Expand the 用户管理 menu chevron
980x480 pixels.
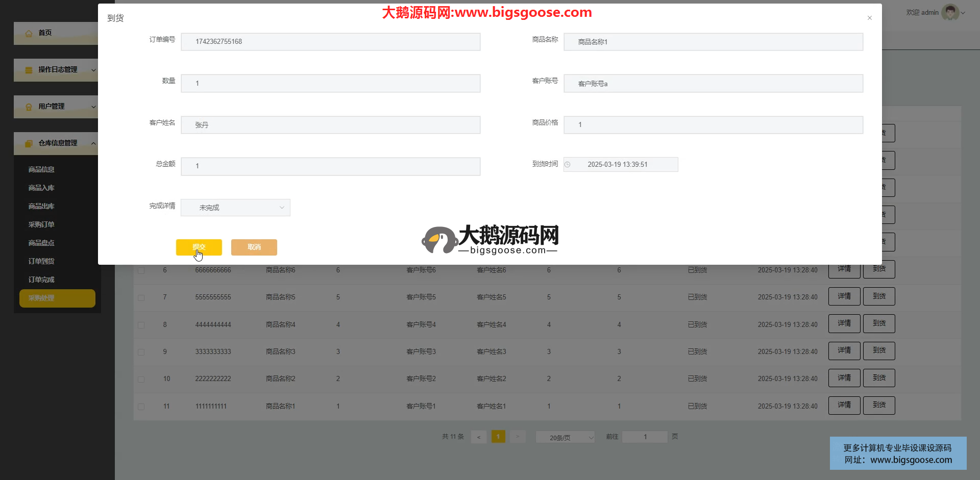93,107
